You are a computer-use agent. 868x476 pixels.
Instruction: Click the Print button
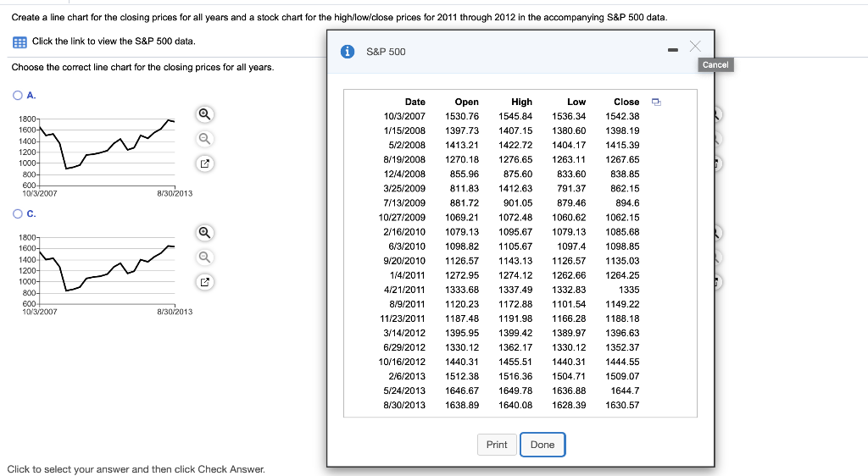click(497, 445)
